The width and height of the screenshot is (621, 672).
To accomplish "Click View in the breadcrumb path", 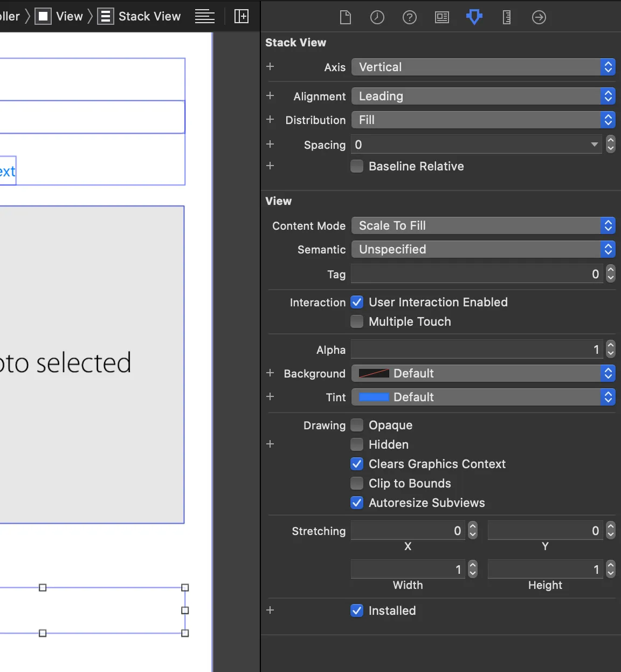I will pos(69,16).
